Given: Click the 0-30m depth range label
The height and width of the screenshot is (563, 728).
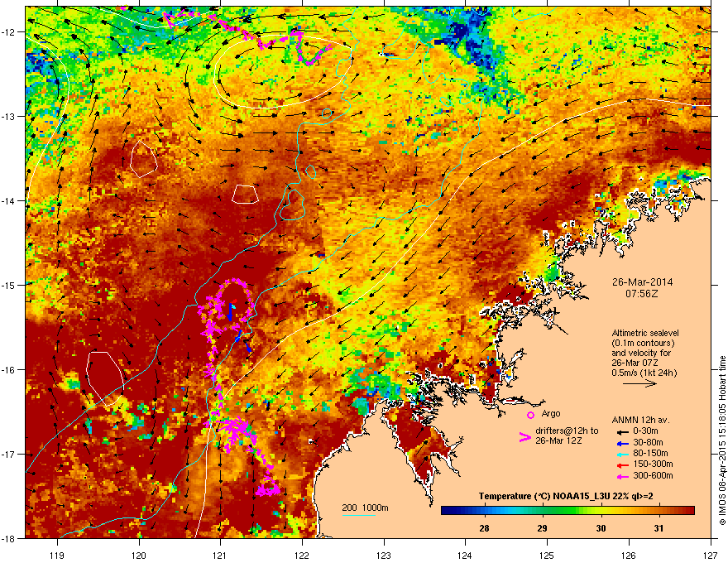Looking at the screenshot, I should pos(645,431).
